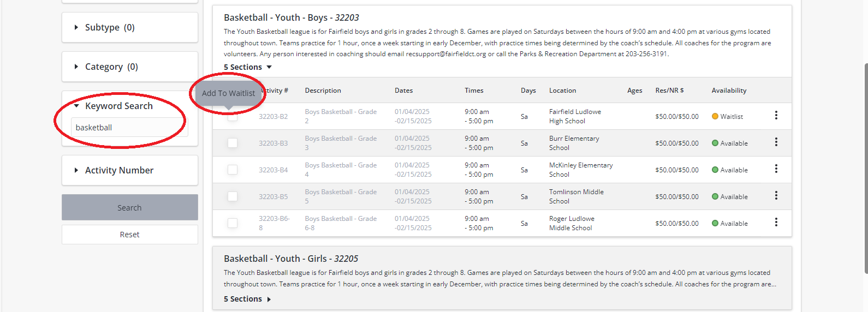Check the box for Boys Basketball Grade 3
Screen dimensions: 868x312
coord(233,143)
